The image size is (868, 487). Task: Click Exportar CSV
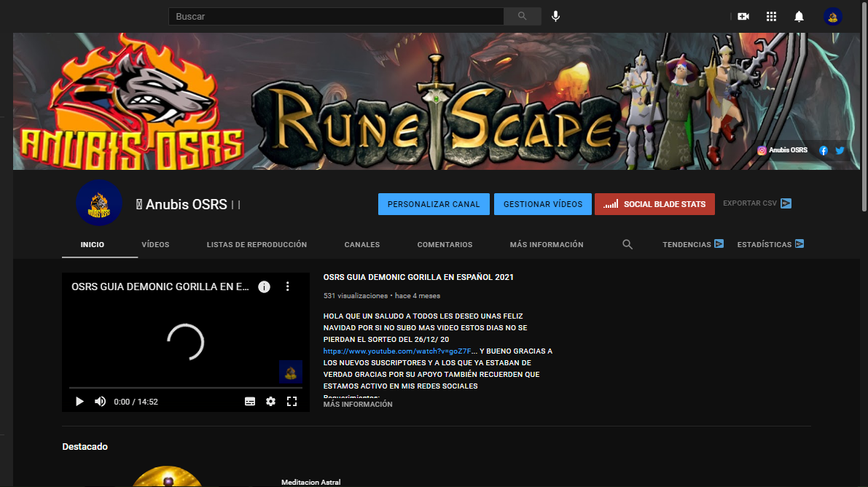coord(756,203)
